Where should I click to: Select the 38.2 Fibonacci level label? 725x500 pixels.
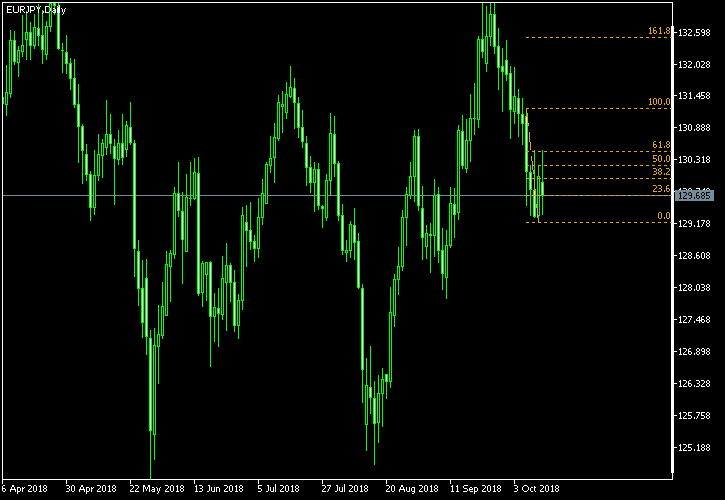661,172
